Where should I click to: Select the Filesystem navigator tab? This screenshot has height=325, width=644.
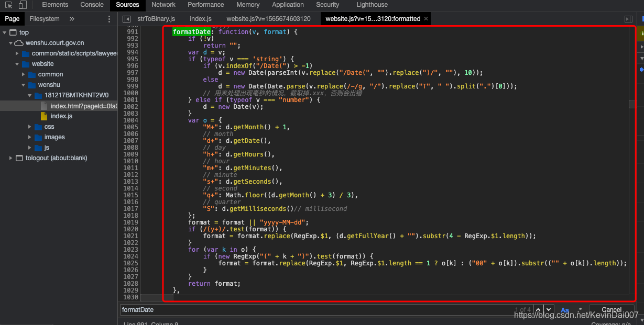point(45,19)
